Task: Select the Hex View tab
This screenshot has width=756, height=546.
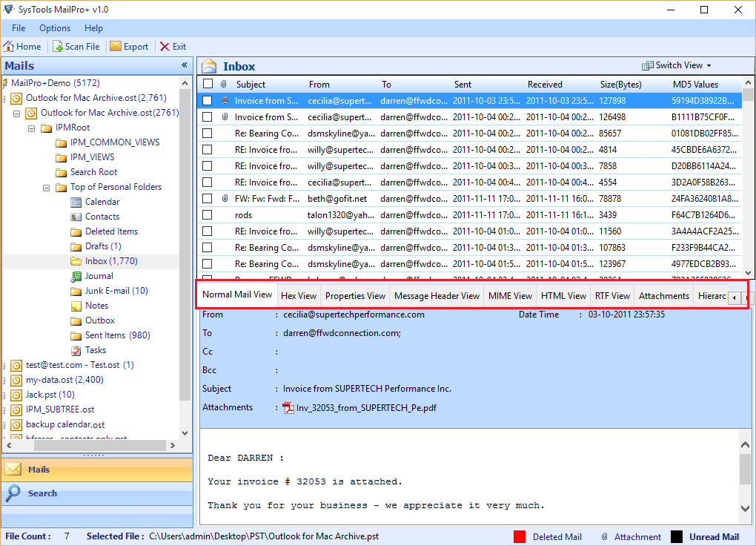Action: tap(298, 295)
